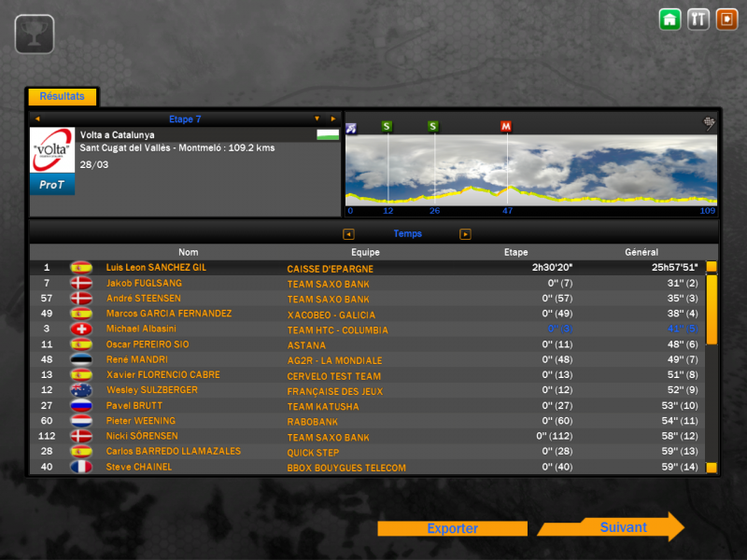Click French flag beside Steve CHAINEL
Screen dimensions: 747x560
coord(81,468)
